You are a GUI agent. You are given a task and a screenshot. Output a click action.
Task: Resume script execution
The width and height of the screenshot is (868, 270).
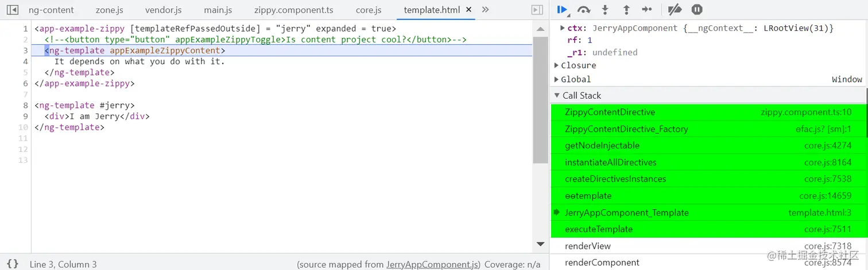point(563,9)
